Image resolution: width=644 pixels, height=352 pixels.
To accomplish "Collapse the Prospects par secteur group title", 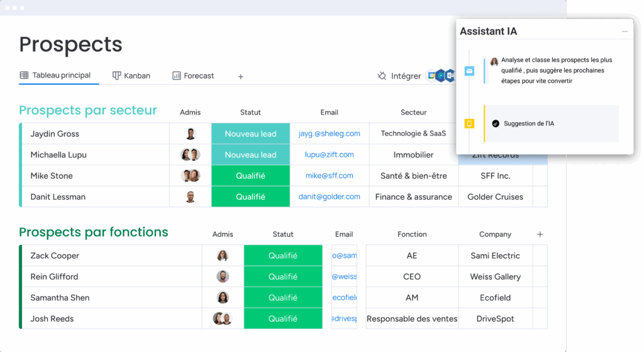I will point(88,110).
